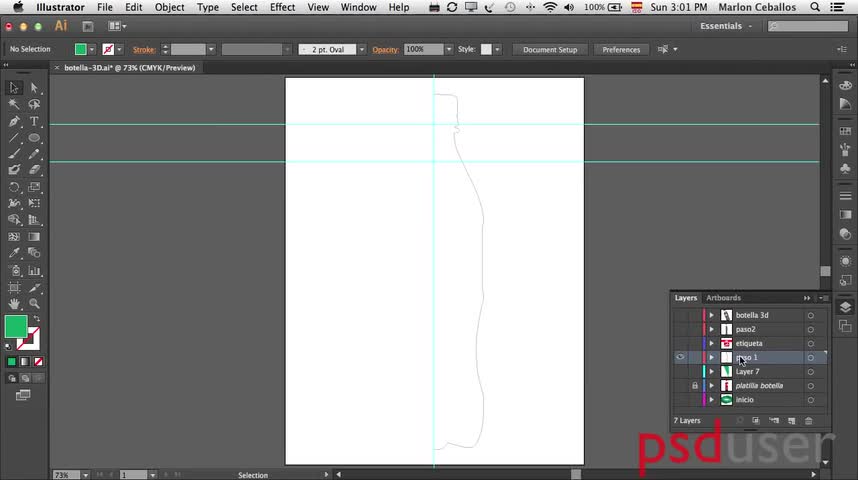Click the Document Setup button
The width and height of the screenshot is (858, 480).
click(x=550, y=49)
